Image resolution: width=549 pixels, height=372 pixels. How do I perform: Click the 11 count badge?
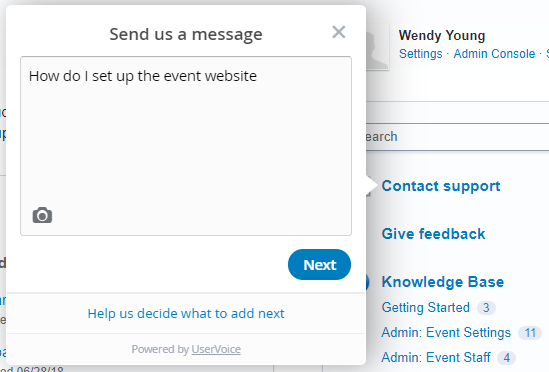(x=530, y=333)
